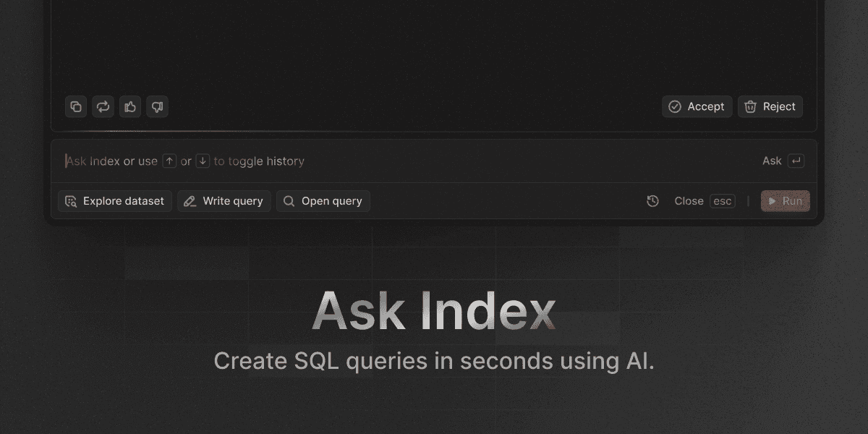
Task: Run the generated query
Action: pyautogui.click(x=786, y=201)
